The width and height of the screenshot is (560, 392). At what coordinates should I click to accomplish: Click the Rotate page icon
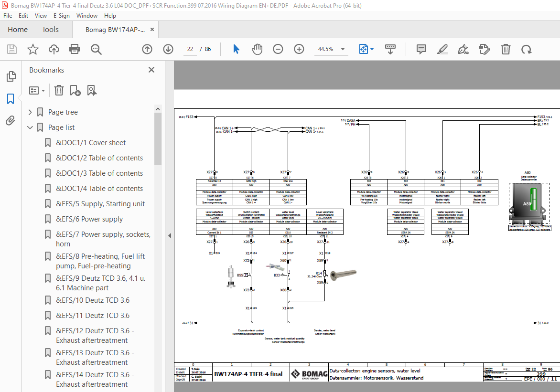527,49
